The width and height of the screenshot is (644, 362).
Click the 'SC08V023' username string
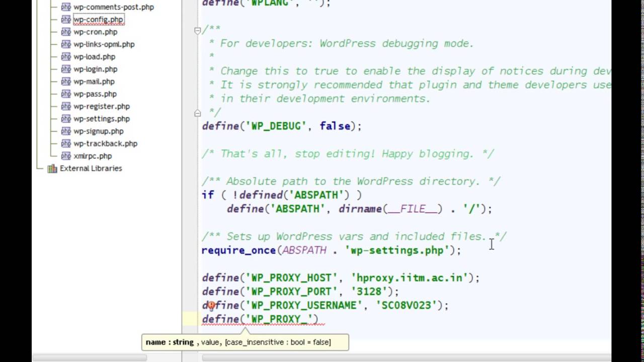coord(407,305)
